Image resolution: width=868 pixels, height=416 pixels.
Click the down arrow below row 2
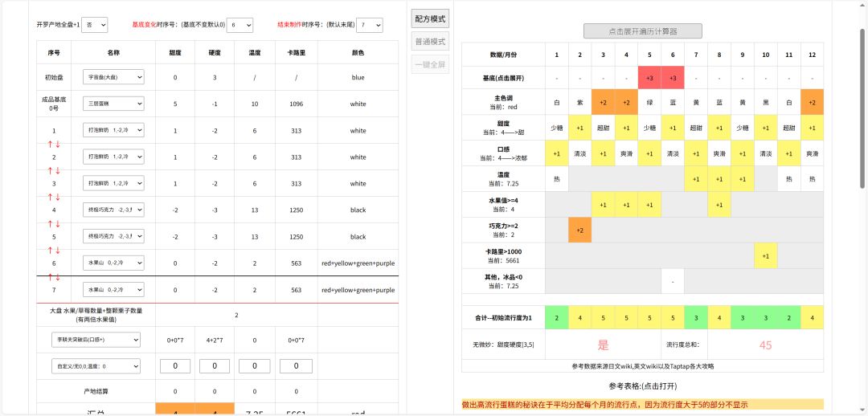(x=59, y=170)
